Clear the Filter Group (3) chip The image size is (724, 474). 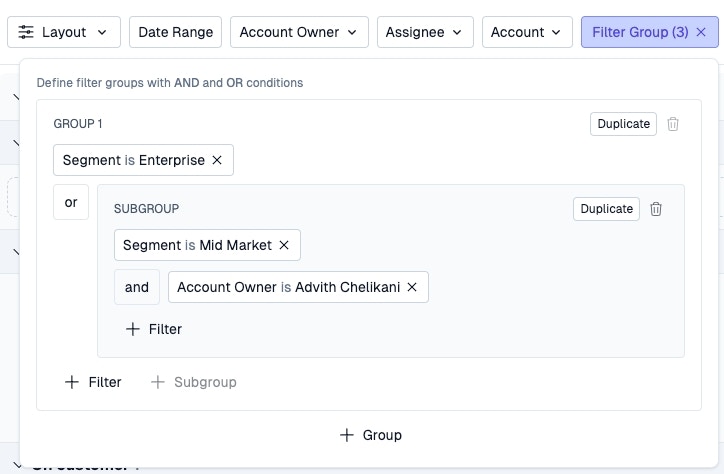[x=701, y=32]
